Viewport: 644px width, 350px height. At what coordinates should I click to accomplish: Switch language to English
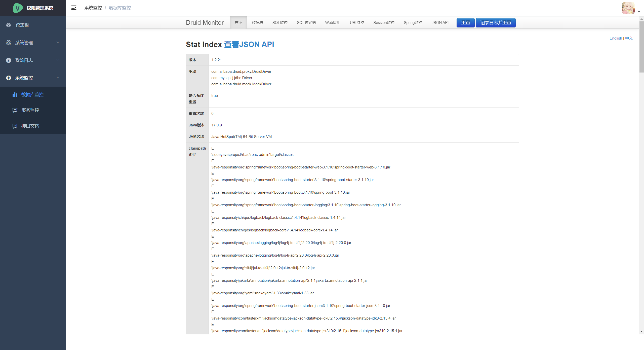click(x=615, y=38)
